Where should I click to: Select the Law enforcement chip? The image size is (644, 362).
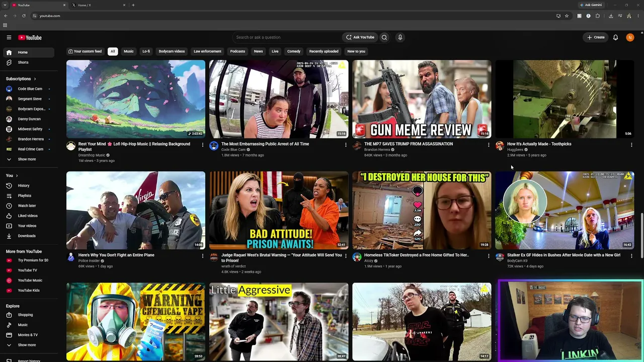pyautogui.click(x=207, y=51)
